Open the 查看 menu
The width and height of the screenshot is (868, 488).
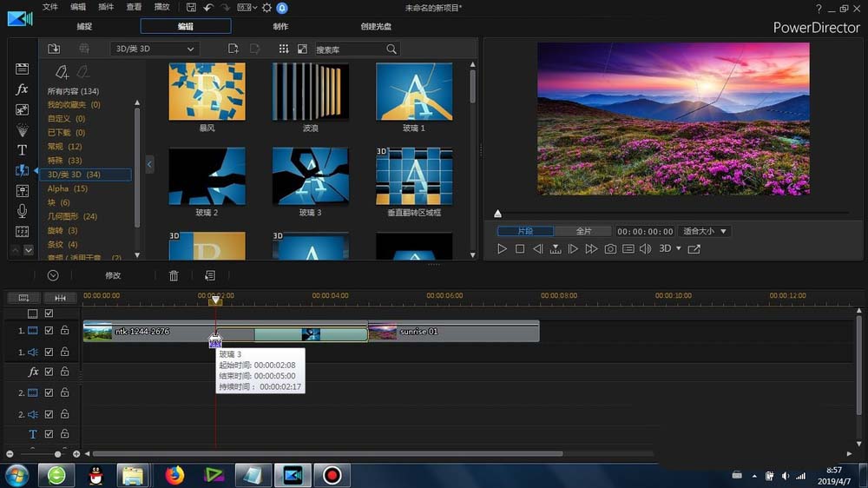(x=134, y=7)
